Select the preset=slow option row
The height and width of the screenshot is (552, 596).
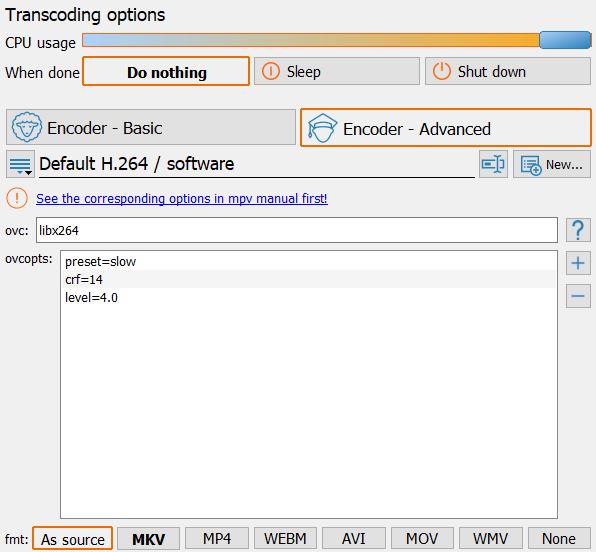tap(309, 262)
